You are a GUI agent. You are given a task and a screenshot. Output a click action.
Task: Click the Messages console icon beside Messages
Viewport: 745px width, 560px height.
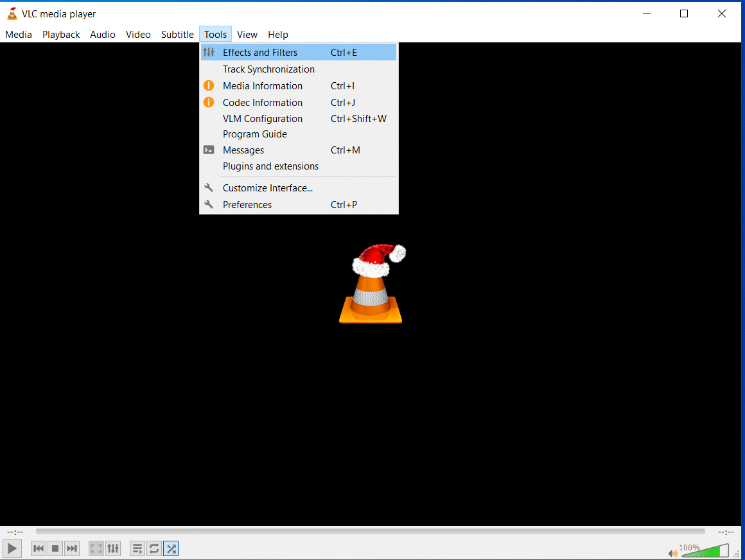tap(208, 150)
